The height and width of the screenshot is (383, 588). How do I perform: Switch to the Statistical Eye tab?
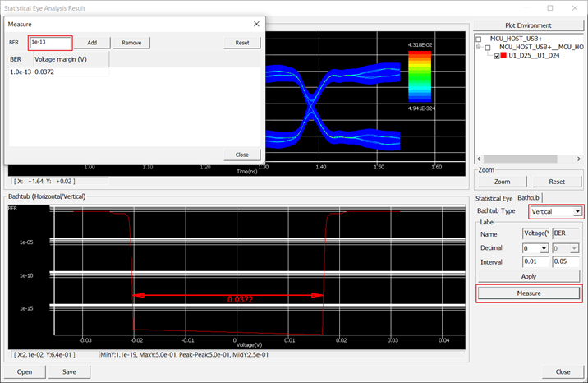[494, 198]
